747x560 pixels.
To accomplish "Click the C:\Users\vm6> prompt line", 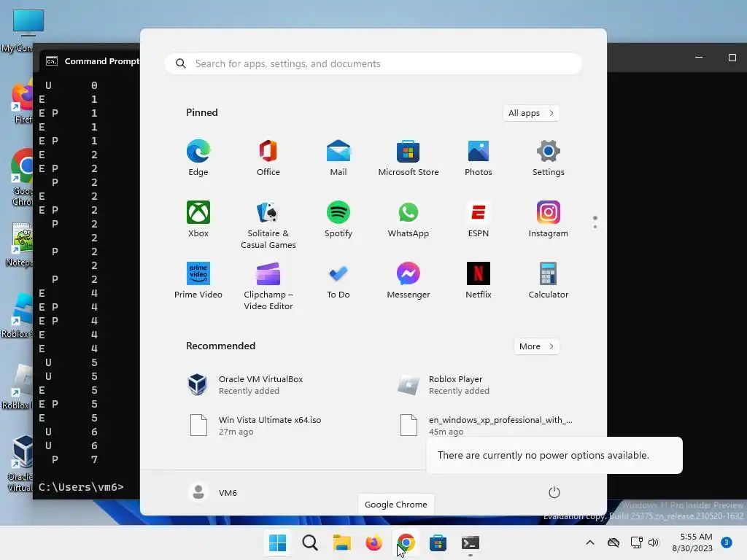I will [x=81, y=487].
